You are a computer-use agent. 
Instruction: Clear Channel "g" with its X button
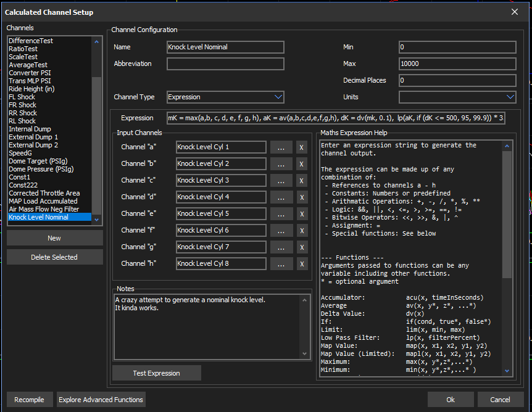(302, 247)
